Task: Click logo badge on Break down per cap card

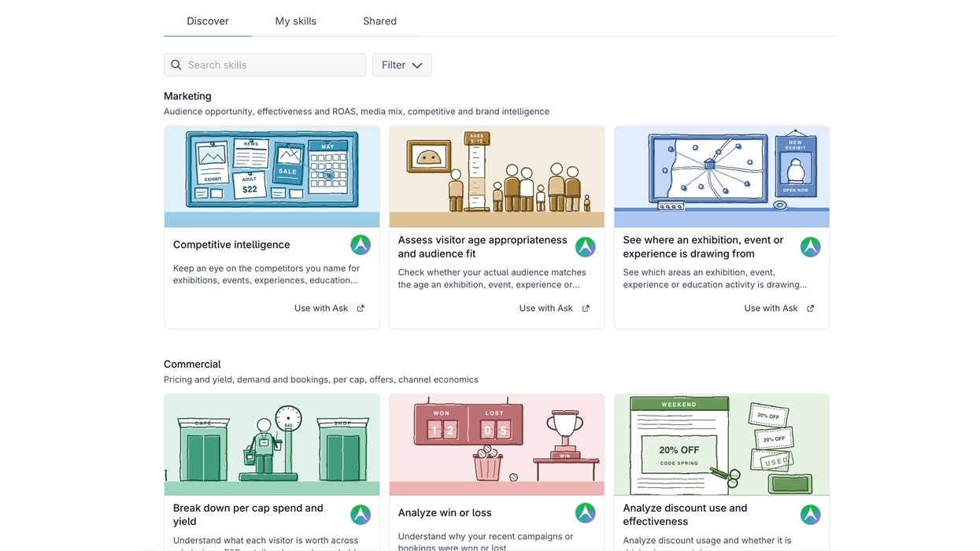Action: [361, 515]
